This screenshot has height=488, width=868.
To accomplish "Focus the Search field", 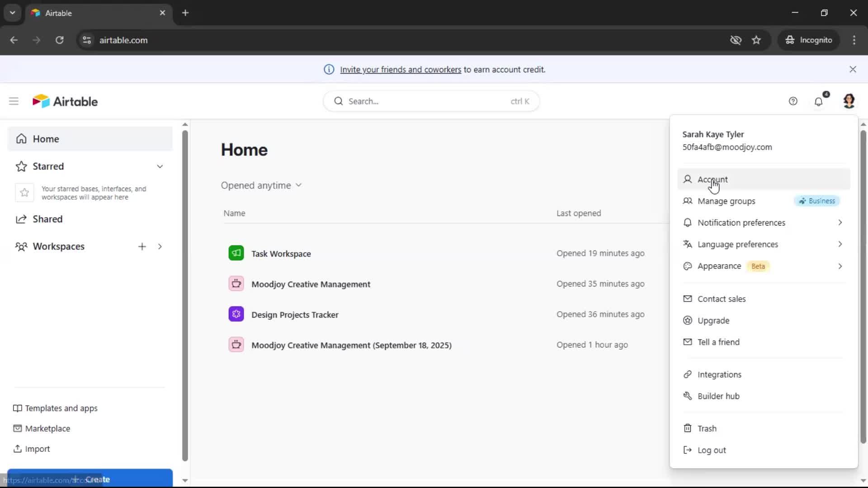I will pos(431,101).
